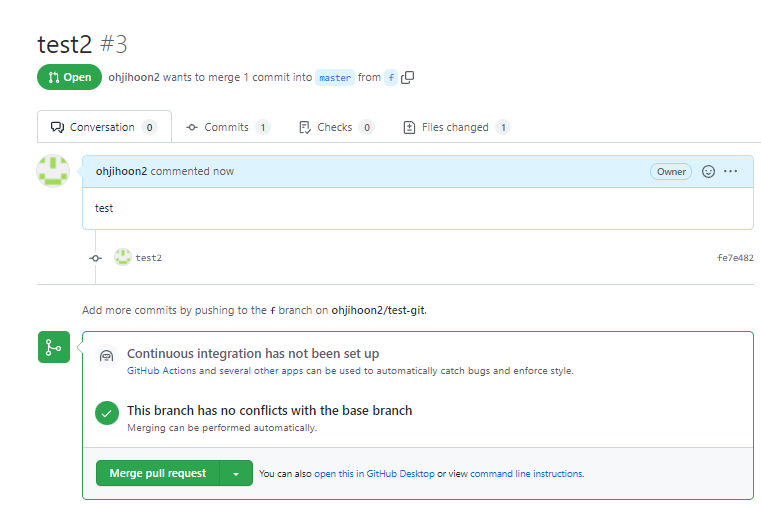Open the test2 commit message link
761x505 pixels.
[149, 258]
